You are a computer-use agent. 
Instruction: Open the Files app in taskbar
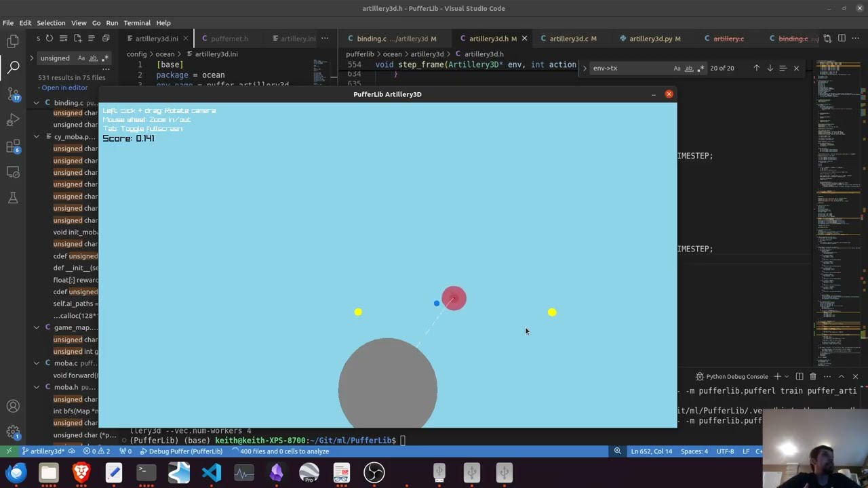pyautogui.click(x=49, y=472)
